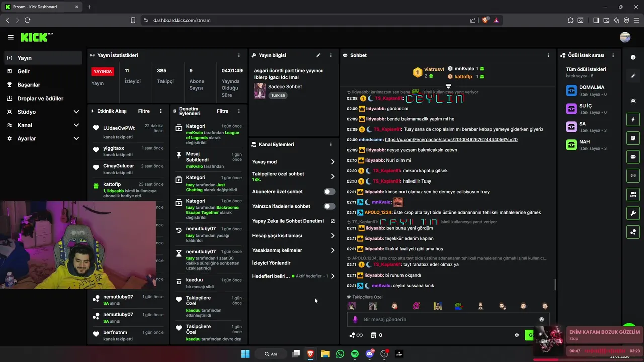Open Ödül istek sırası three-dot options
Viewport: 644px width, 362px height.
613,55
